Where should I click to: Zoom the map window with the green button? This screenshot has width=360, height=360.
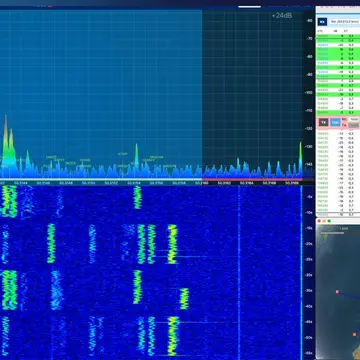coord(329,221)
